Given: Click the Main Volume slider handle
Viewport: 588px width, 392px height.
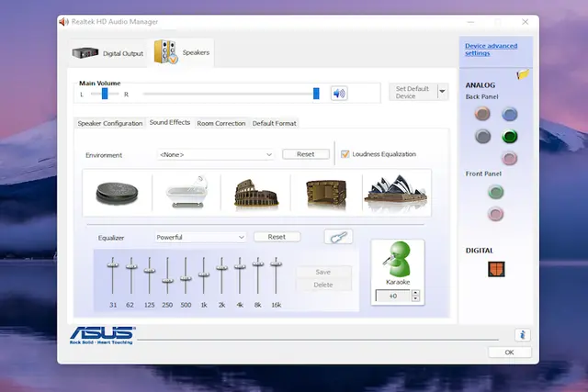Looking at the screenshot, I should [x=316, y=94].
